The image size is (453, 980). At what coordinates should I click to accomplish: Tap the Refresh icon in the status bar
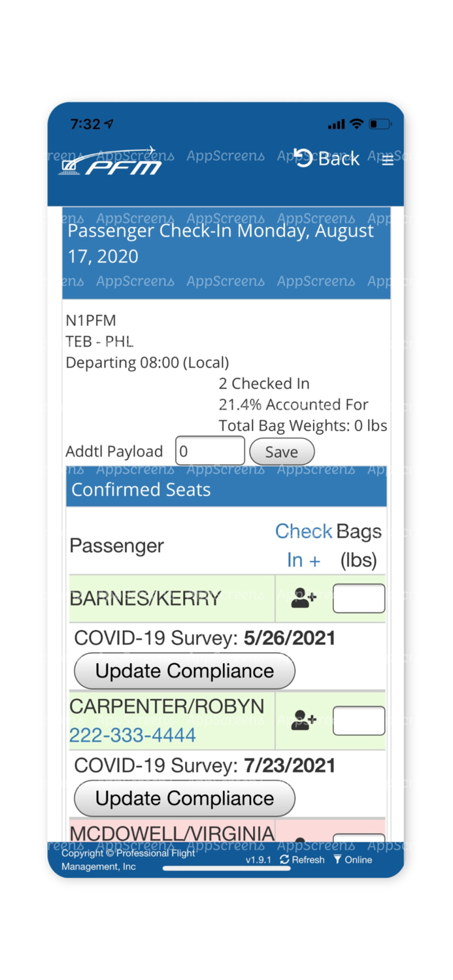(284, 860)
